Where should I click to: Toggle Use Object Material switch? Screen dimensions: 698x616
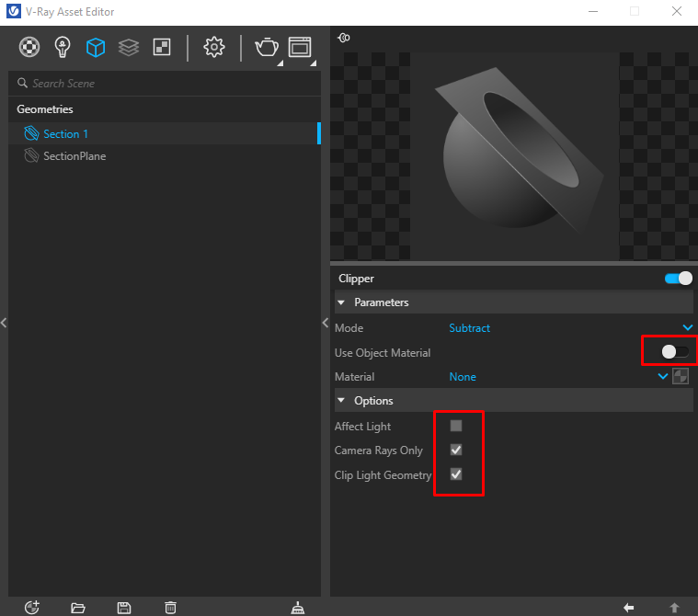click(x=675, y=351)
